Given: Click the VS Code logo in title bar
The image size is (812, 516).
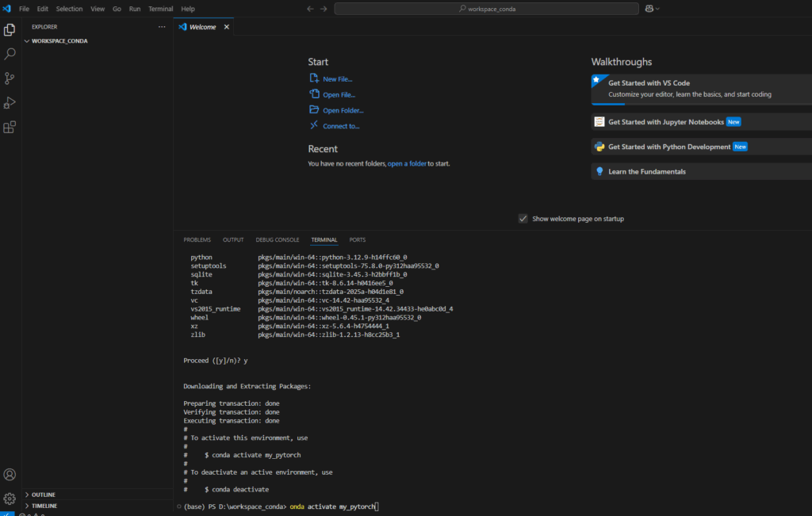Looking at the screenshot, I should [x=6, y=9].
